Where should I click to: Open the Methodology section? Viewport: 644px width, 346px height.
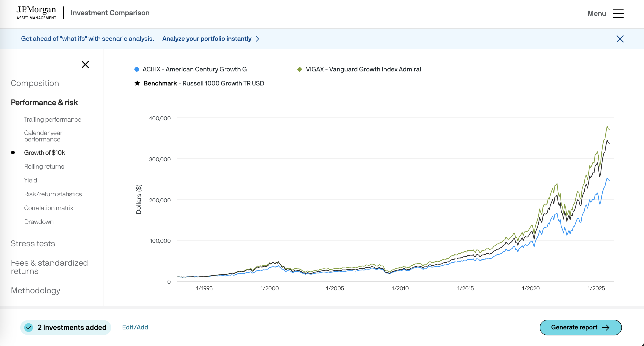click(x=35, y=290)
